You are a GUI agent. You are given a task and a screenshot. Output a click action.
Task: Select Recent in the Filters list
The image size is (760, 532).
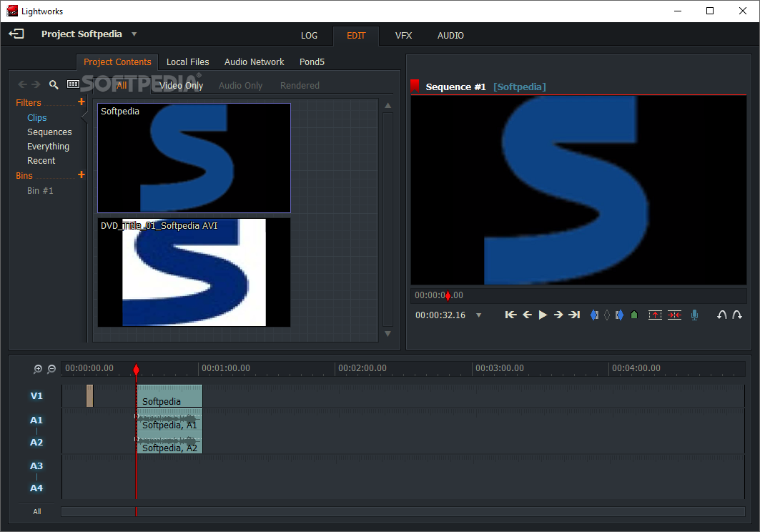(41, 160)
